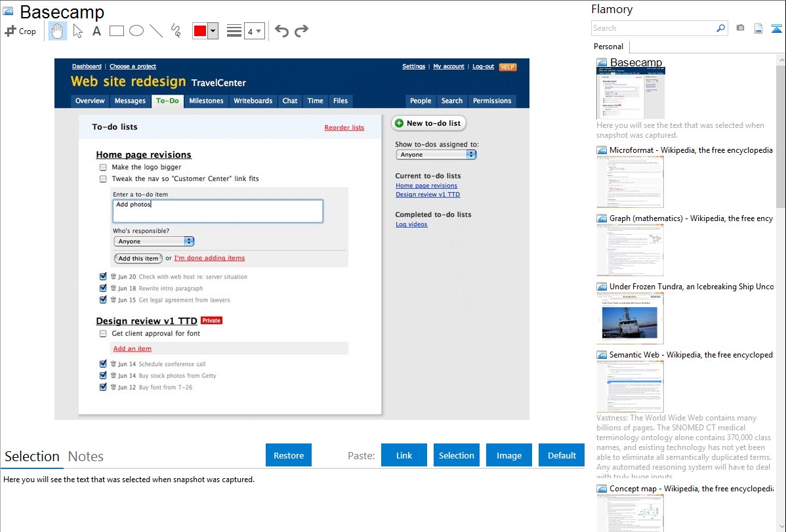Switch to the Notes tab

86,457
